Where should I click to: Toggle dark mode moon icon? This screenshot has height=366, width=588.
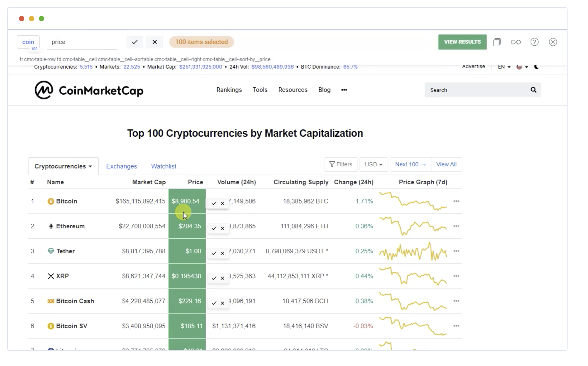coord(536,67)
